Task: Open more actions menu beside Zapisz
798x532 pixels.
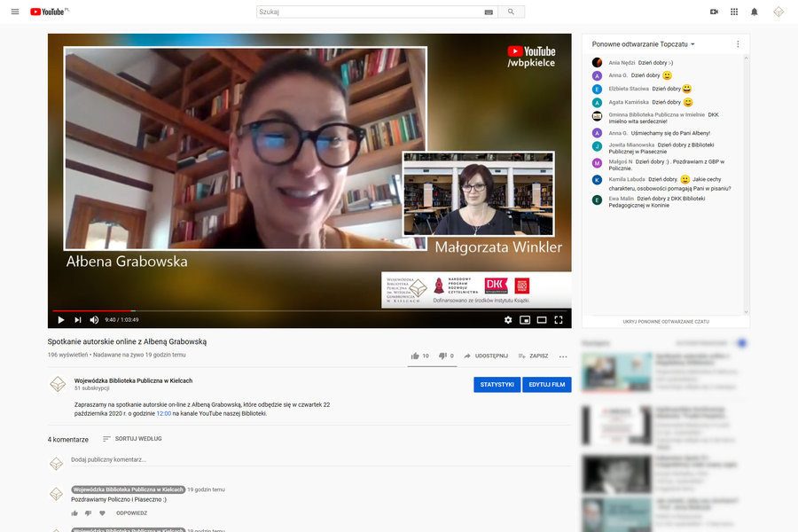Action: tap(563, 356)
